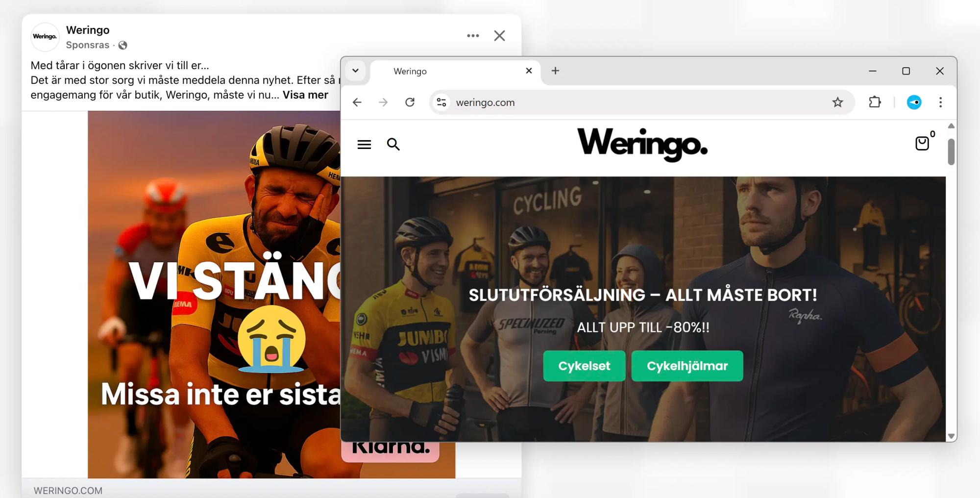This screenshot has height=498, width=980.
Task: Click the WERINGO.COM link under ad
Action: click(x=68, y=491)
